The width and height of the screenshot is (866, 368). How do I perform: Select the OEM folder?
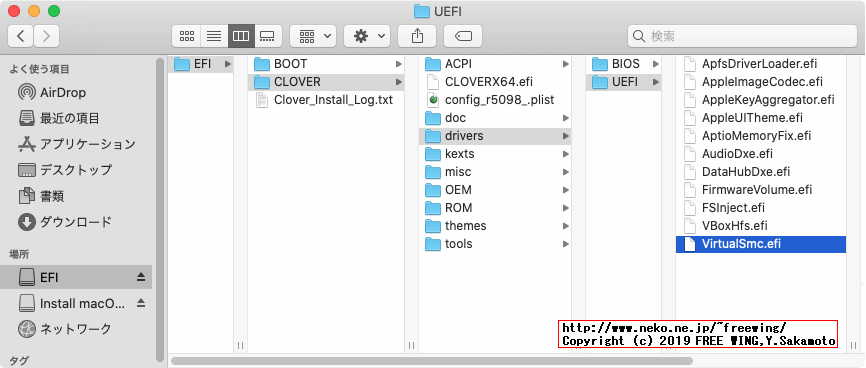click(495, 190)
